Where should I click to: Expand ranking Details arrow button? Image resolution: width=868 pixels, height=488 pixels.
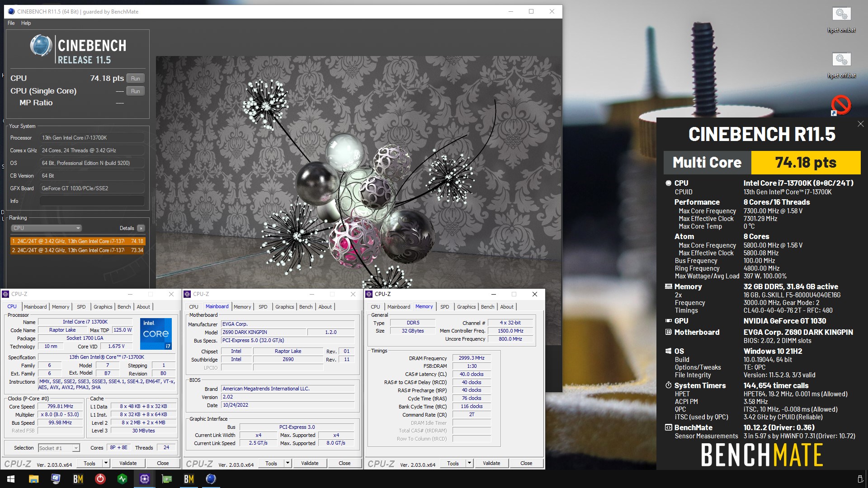tap(141, 228)
